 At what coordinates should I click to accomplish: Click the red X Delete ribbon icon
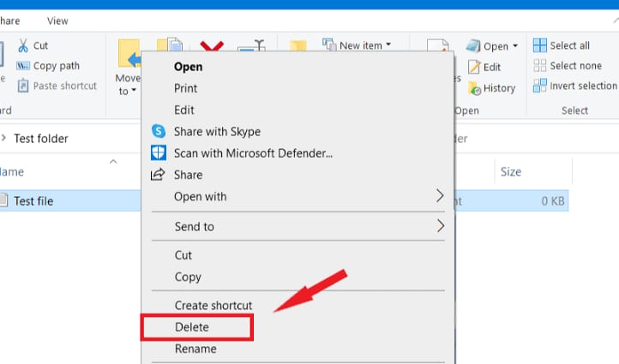[x=212, y=45]
